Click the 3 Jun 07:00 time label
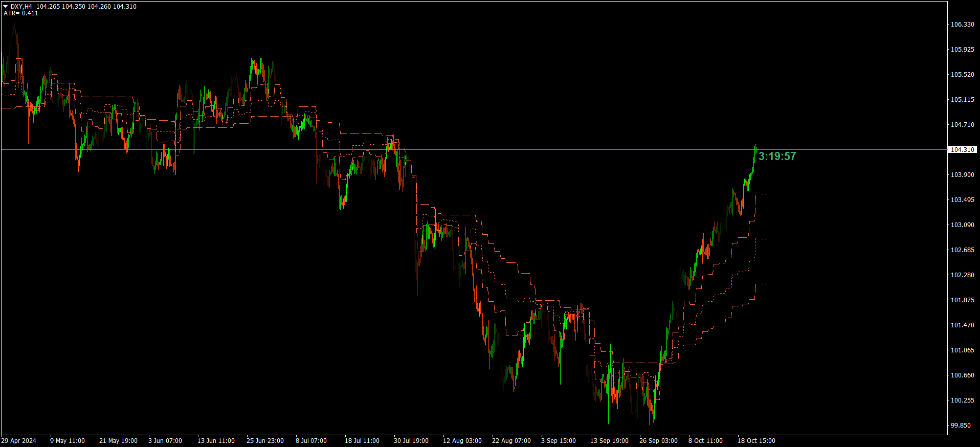 (165, 440)
